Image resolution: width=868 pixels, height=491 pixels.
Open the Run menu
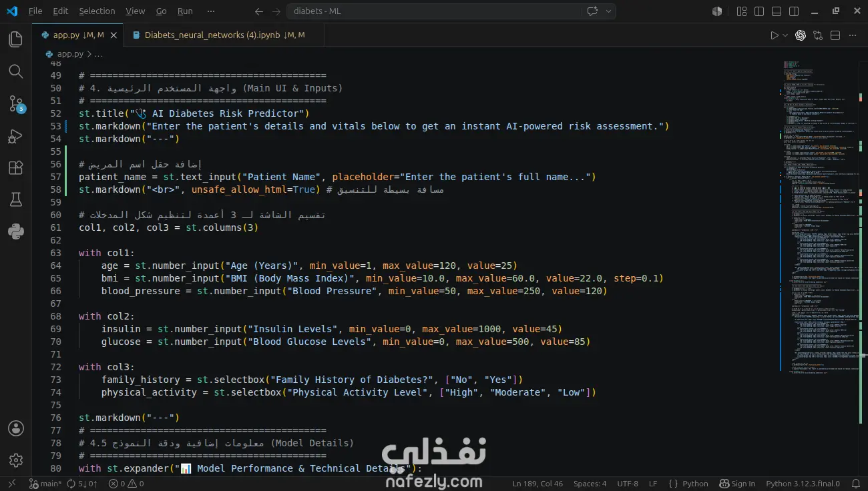pyautogui.click(x=185, y=11)
